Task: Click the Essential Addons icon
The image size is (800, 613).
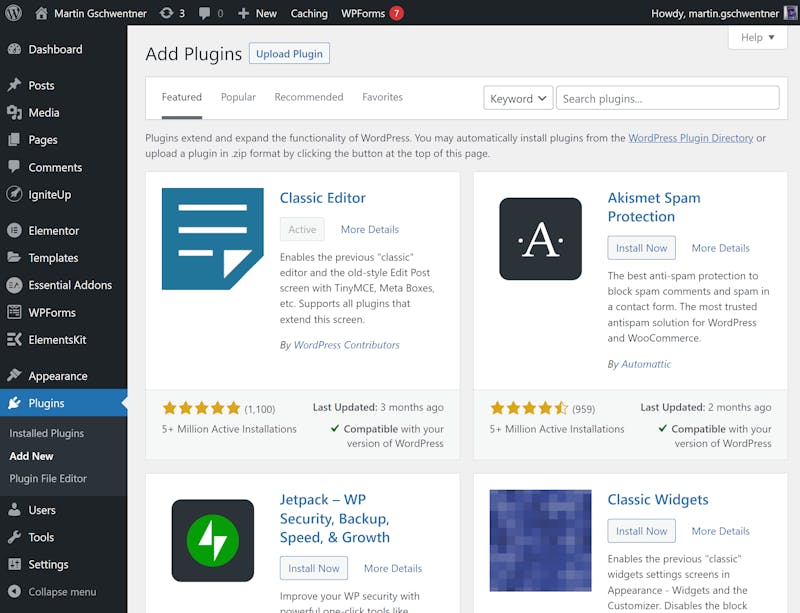Action: 15,285
